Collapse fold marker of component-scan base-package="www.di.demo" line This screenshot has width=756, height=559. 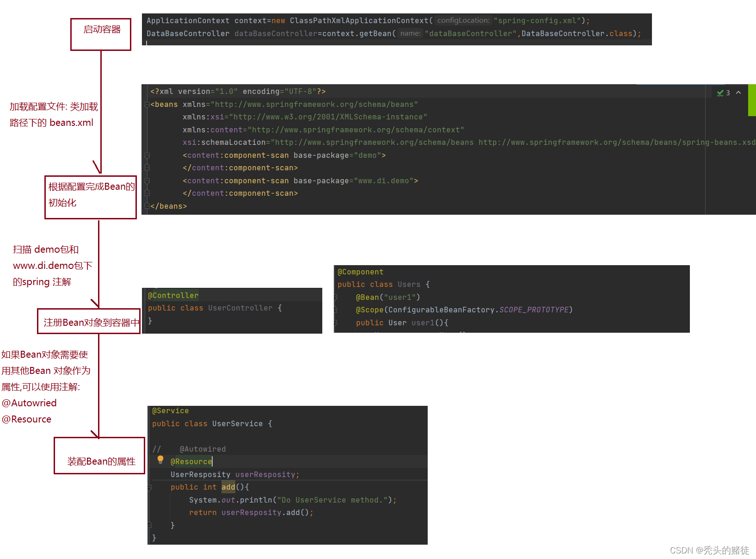tap(147, 181)
